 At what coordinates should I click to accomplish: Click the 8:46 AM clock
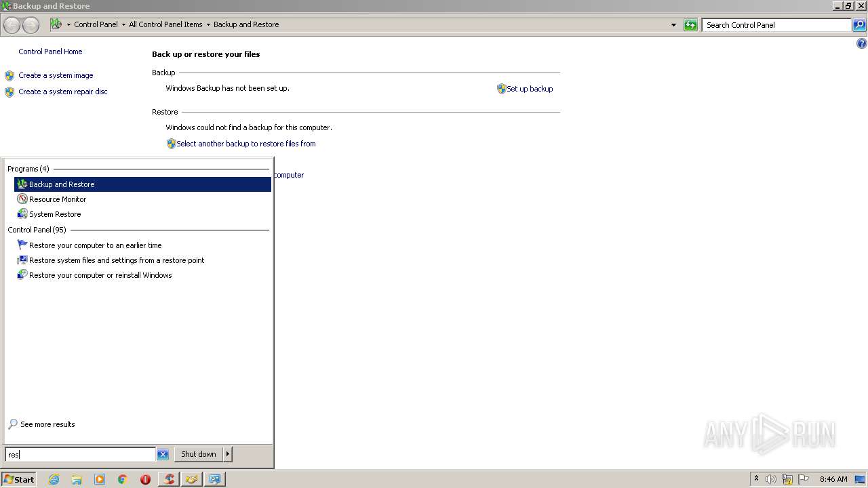tap(833, 479)
